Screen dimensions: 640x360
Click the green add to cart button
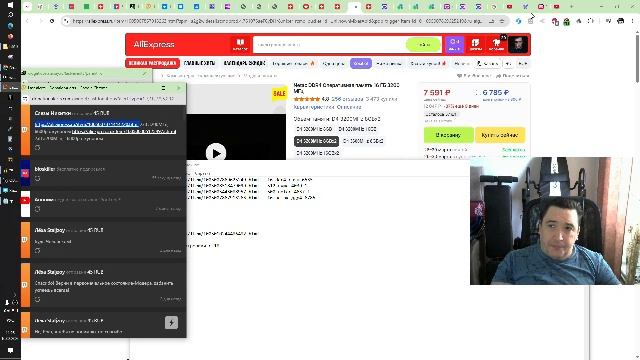(x=448, y=135)
